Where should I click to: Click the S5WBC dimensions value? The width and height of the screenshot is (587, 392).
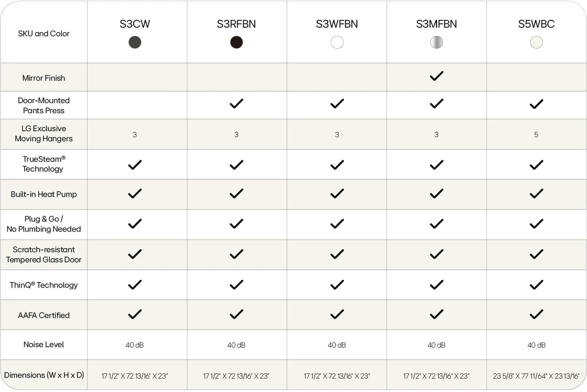pos(536,376)
